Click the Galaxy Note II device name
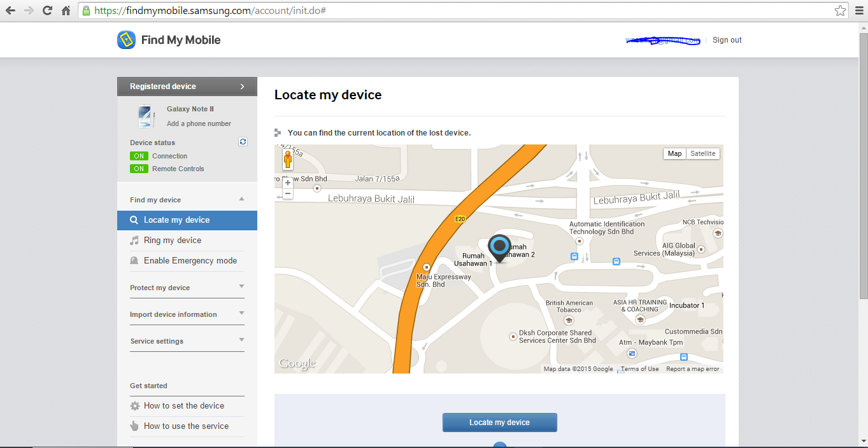This screenshot has height=448, width=868. pos(190,109)
